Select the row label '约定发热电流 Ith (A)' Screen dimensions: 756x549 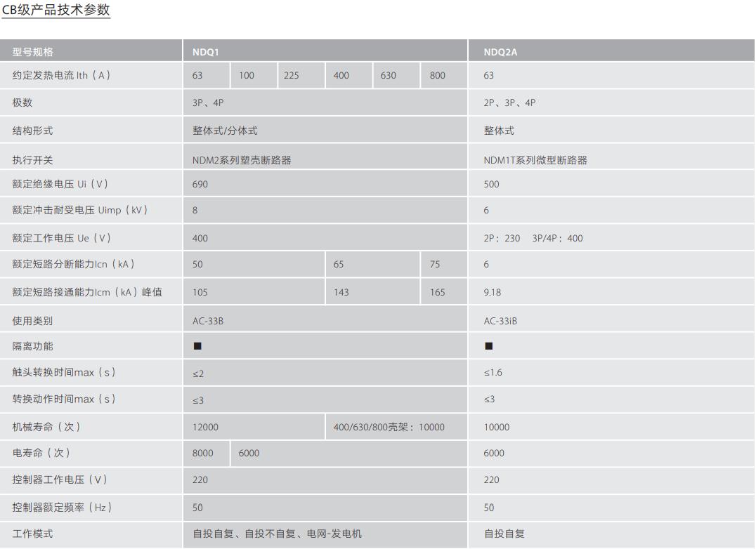coord(61,75)
